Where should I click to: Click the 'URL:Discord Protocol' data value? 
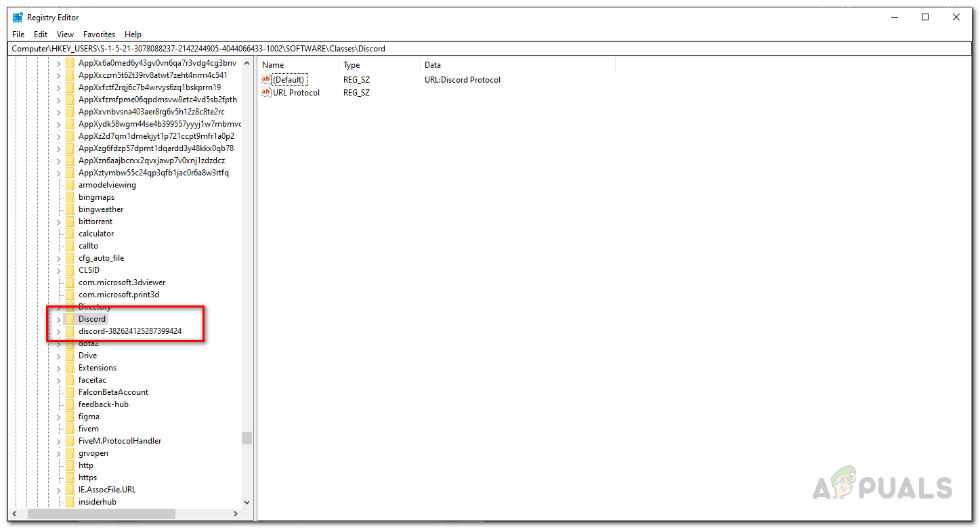[463, 80]
